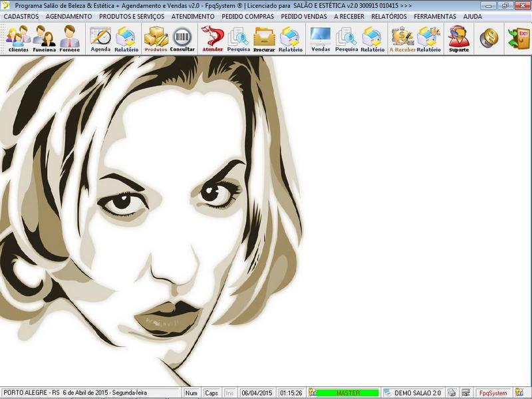Viewport: 532px width, 399px height.
Task: Open the Clientes registration icon
Action: [19, 39]
